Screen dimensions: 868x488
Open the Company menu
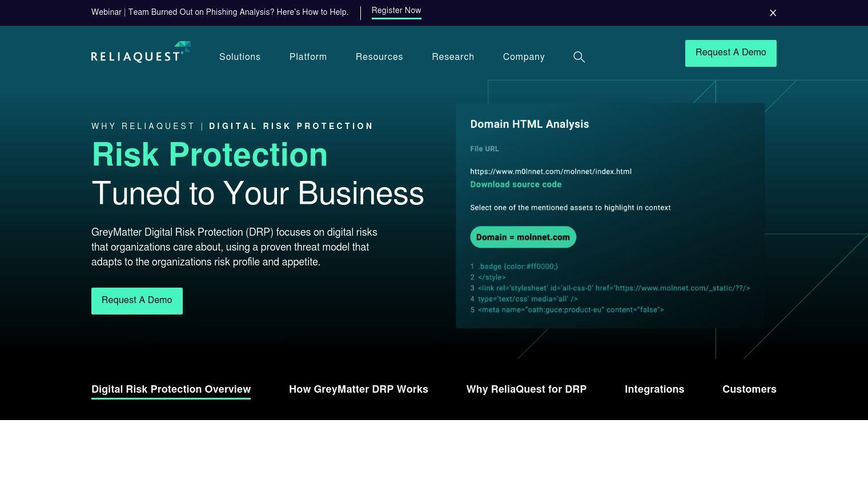(x=524, y=57)
